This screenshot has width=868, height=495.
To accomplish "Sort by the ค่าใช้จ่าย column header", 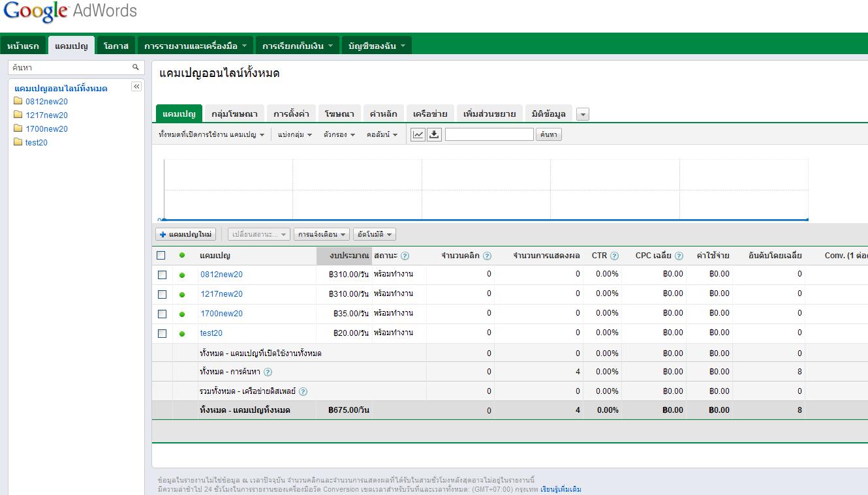I will (713, 256).
